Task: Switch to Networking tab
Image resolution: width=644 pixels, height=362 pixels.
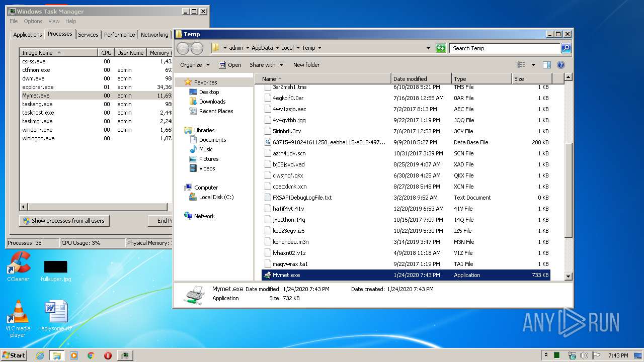Action: coord(154,35)
